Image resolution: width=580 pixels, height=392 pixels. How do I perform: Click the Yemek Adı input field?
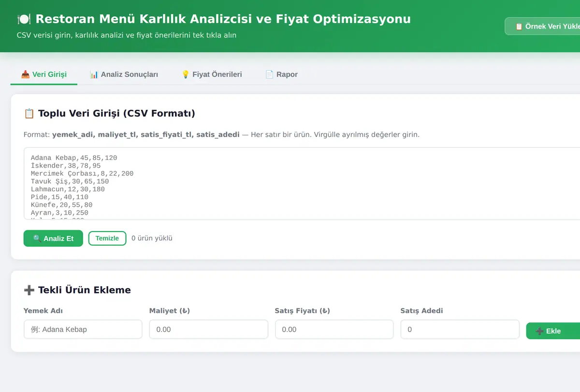point(83,329)
